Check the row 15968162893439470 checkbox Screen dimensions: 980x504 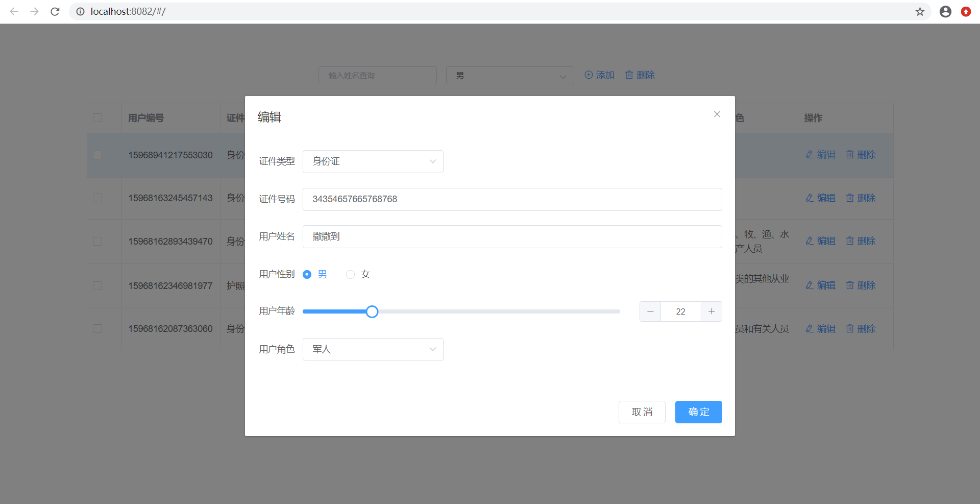click(x=97, y=241)
